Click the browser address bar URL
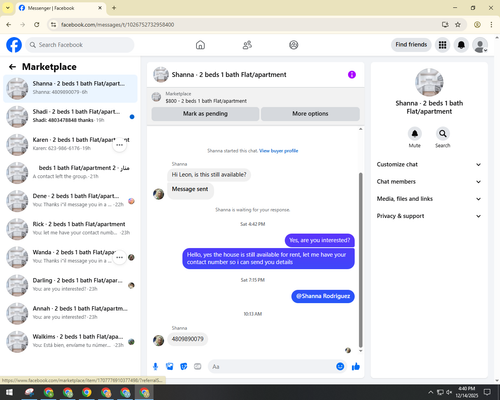This screenshot has height=400, width=500. click(x=117, y=25)
